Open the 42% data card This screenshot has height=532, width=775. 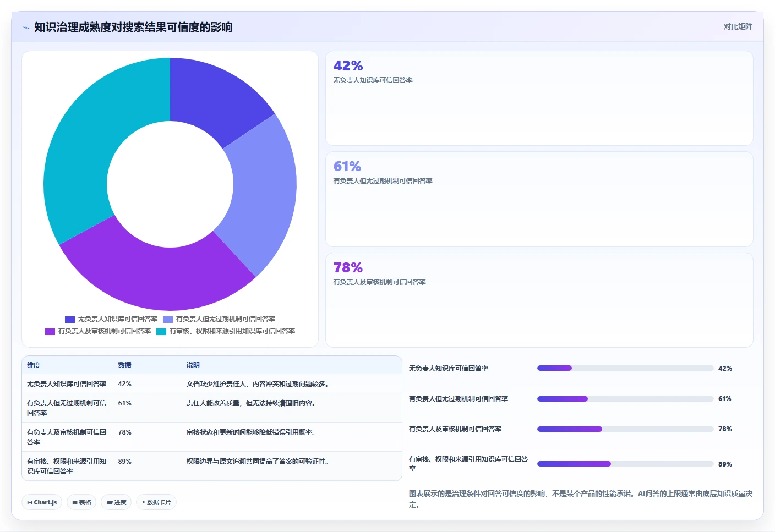(x=539, y=98)
